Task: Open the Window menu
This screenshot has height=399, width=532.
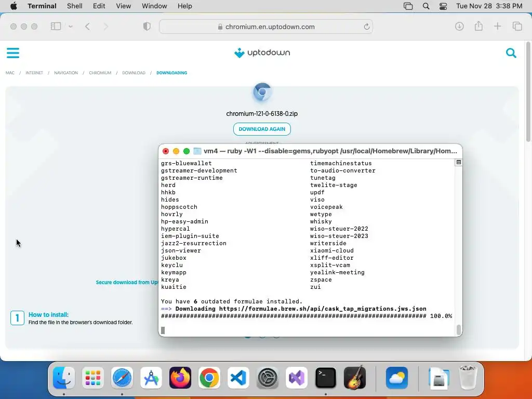Action: pyautogui.click(x=154, y=6)
